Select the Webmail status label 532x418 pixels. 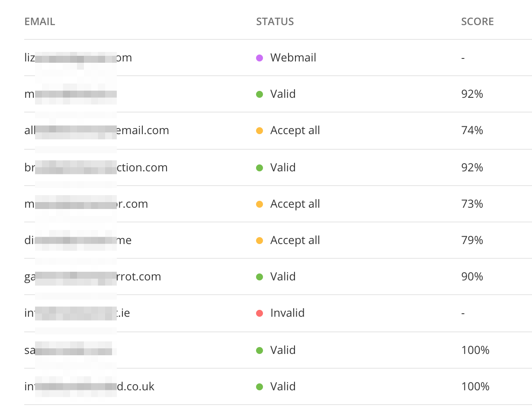click(x=293, y=58)
